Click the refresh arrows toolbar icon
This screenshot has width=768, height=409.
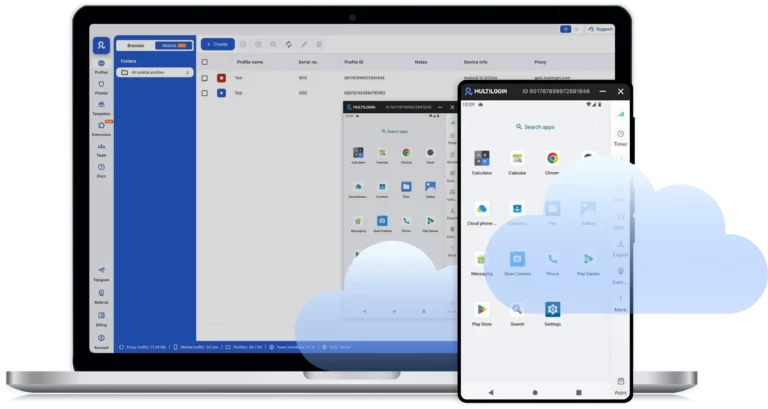pos(288,44)
